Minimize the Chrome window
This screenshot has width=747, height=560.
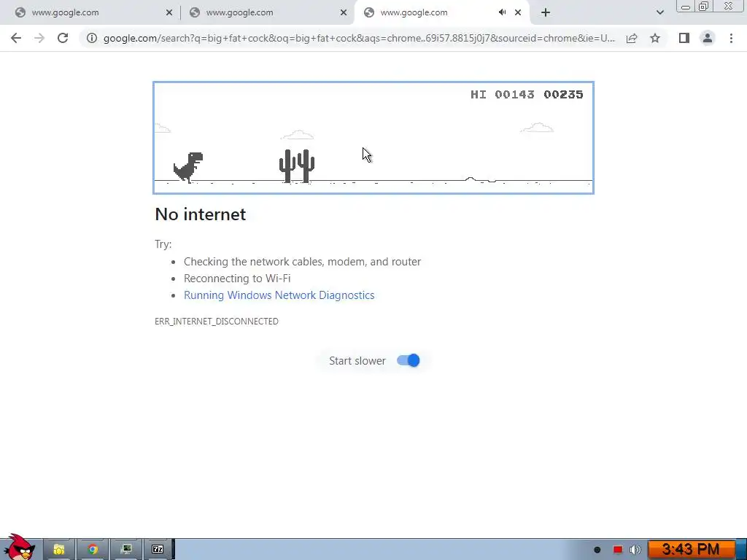click(686, 7)
